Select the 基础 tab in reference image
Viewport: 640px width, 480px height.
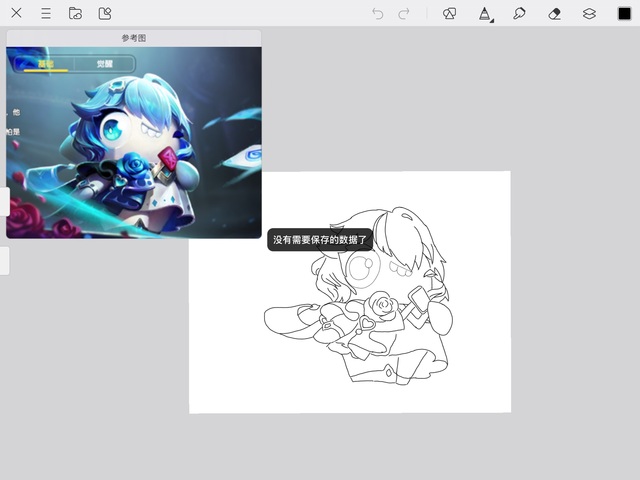tap(45, 64)
